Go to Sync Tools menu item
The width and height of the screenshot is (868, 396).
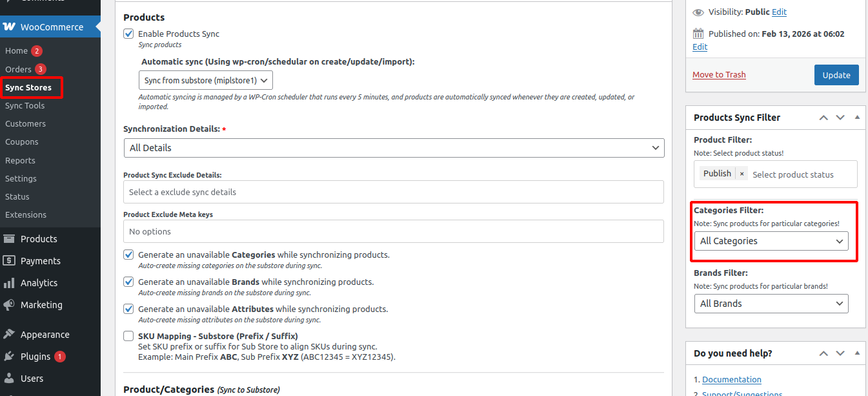tap(25, 105)
